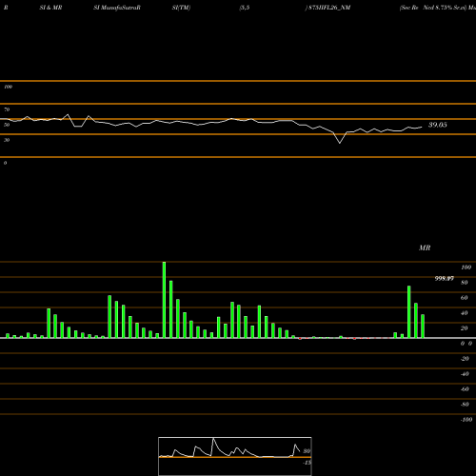This screenshot has width=476, height=476.
Task: Click the 50 level label on RSI axis
Action: tap(7, 125)
